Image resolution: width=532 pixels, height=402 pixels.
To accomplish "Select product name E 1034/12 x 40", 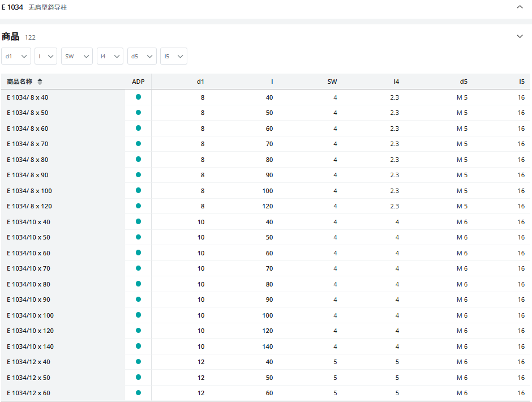I will pos(28,362).
